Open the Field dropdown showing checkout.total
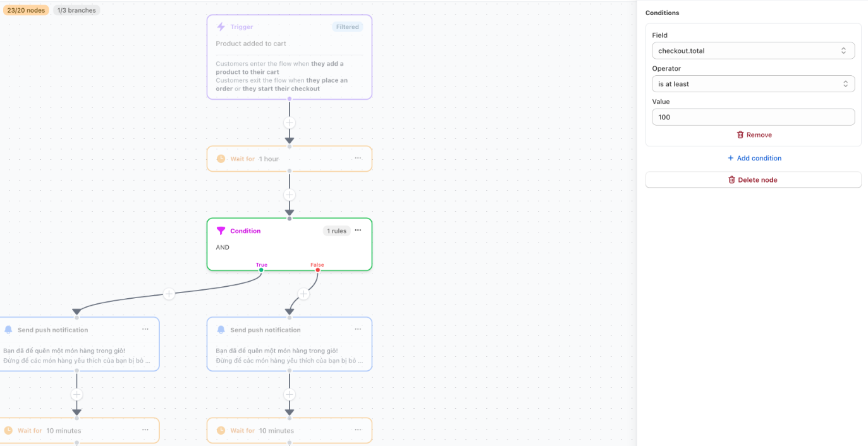 [x=753, y=51]
